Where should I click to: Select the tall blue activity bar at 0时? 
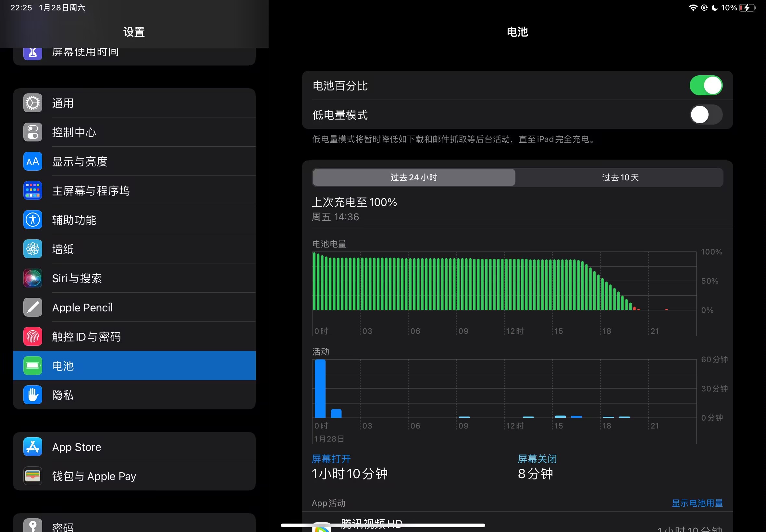pos(320,389)
